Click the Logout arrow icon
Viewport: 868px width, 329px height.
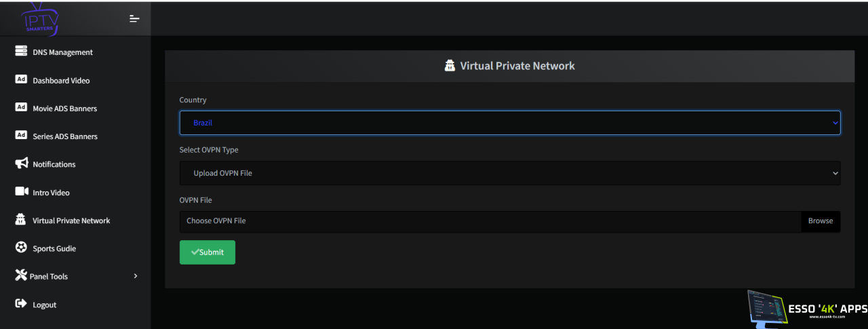click(21, 304)
